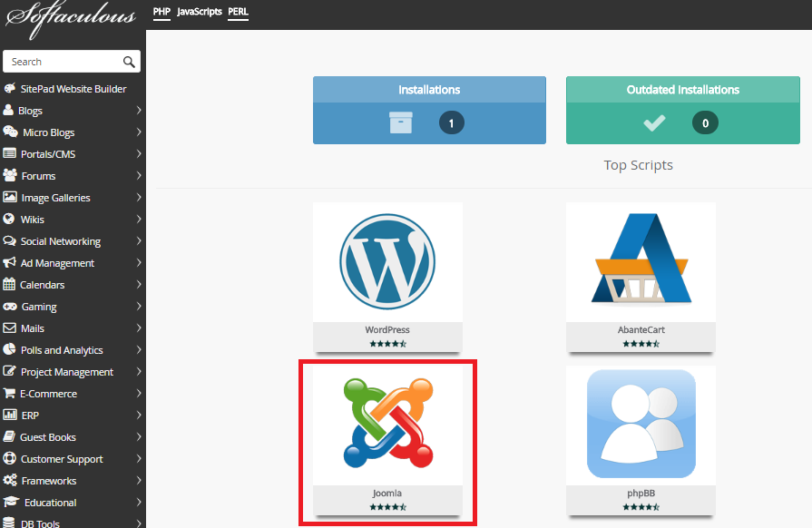
Task: Open the Installations header
Action: (x=429, y=90)
